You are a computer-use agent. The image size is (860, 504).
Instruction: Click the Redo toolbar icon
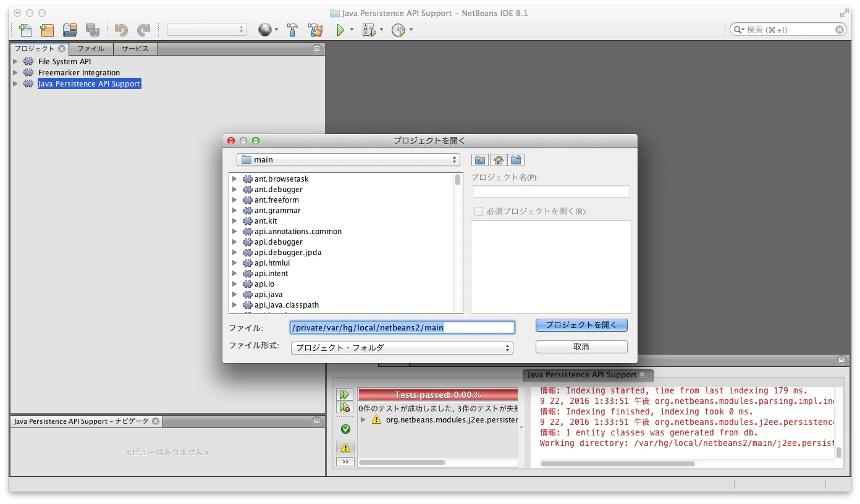coord(143,30)
